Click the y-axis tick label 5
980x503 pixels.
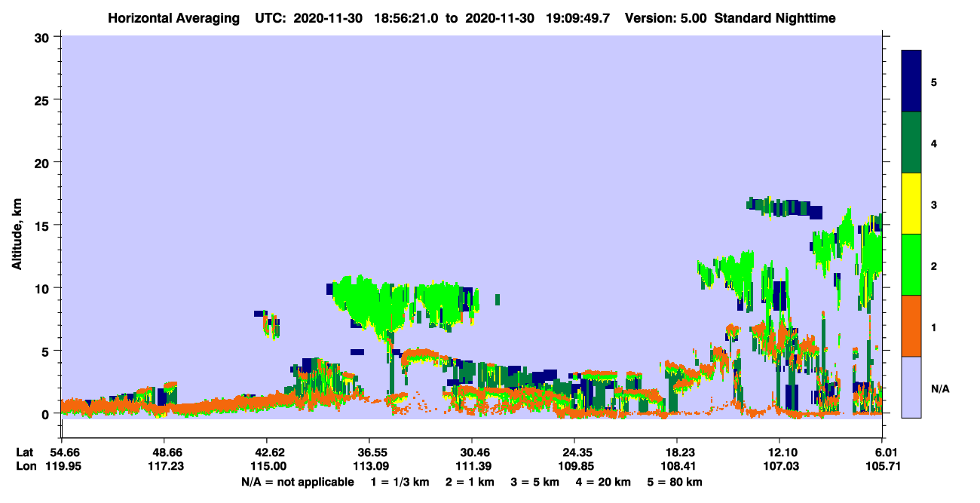47,351
